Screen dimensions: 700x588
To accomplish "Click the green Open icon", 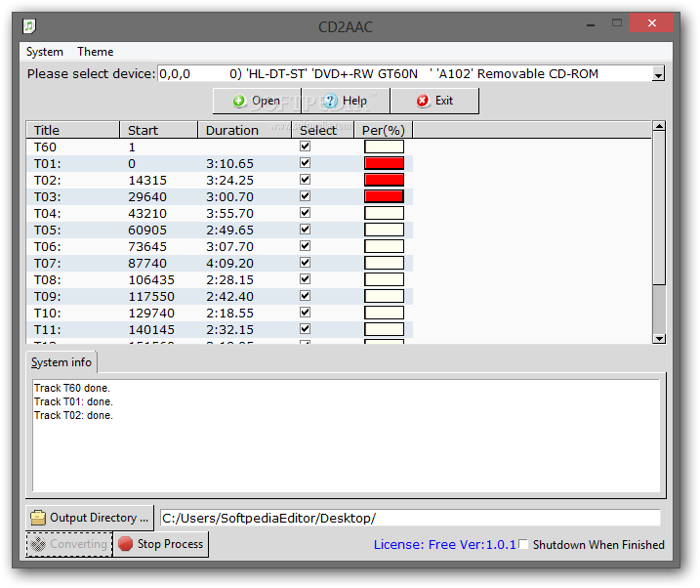I will coord(239,101).
